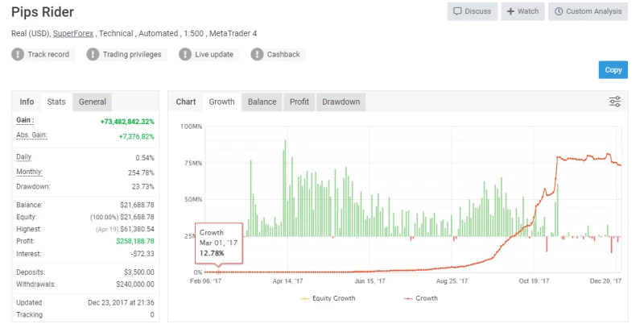Screen dimensions: 644x324
Task: Click the Discuss speech bubble icon
Action: pyautogui.click(x=458, y=11)
